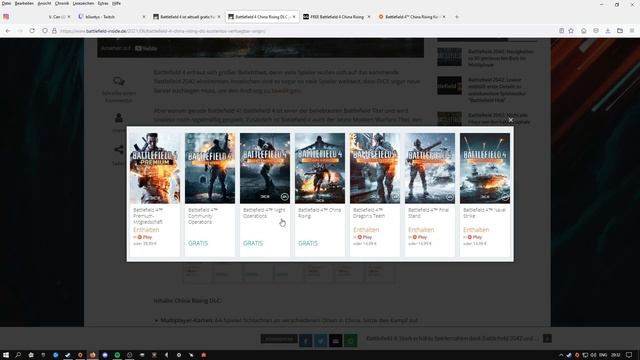Open next article 'Battlefield 4: Stark erhöhte Spielerzahlen'
This screenshot has height=360, width=640.
(x=452, y=338)
